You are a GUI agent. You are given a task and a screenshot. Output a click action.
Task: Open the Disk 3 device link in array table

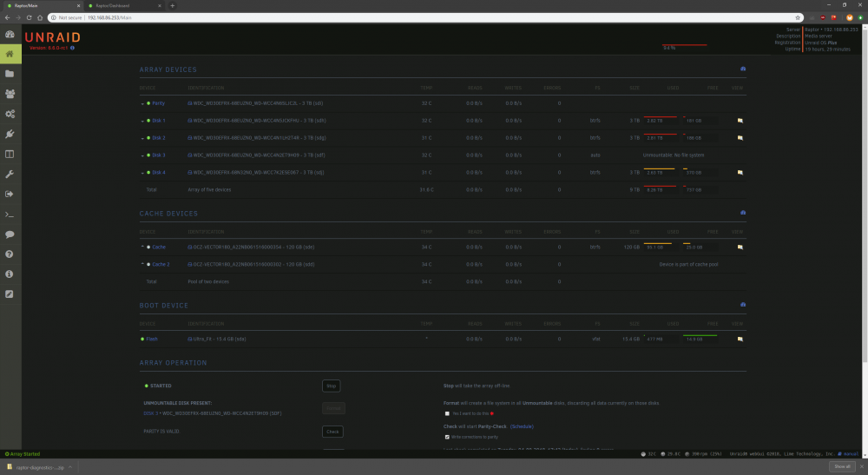pyautogui.click(x=158, y=155)
